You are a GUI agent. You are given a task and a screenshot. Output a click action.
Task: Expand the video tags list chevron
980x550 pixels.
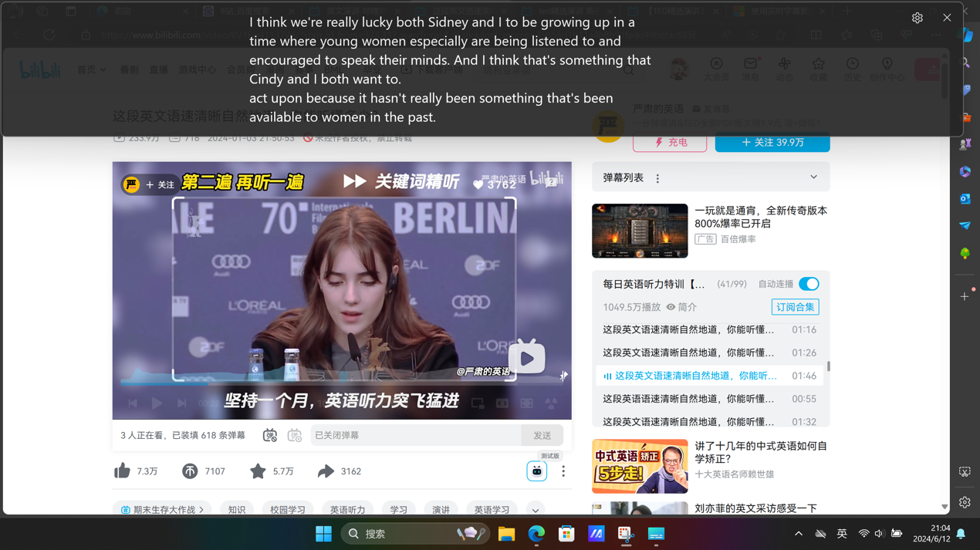click(535, 510)
